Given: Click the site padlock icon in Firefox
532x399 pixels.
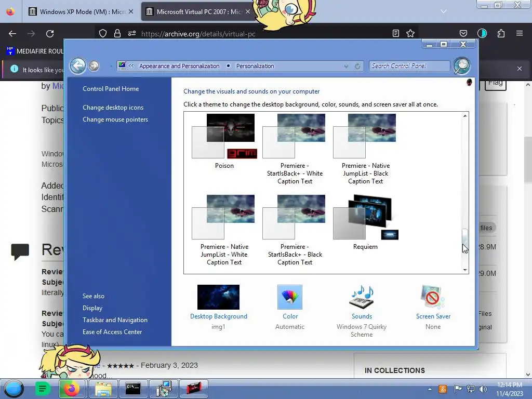Looking at the screenshot, I should 117,33.
